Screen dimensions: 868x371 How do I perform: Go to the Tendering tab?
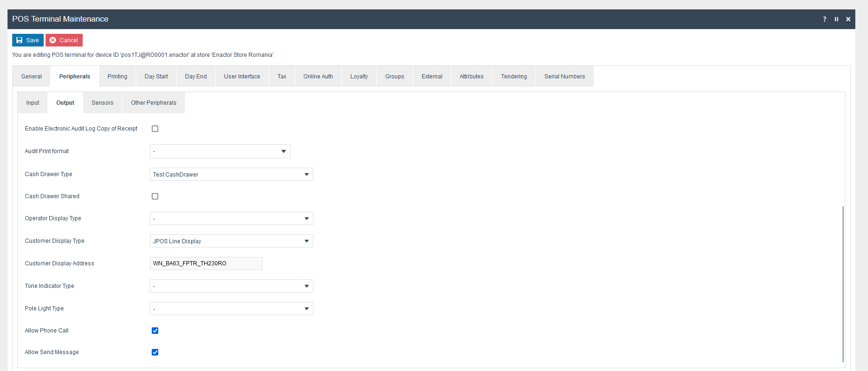click(x=514, y=77)
